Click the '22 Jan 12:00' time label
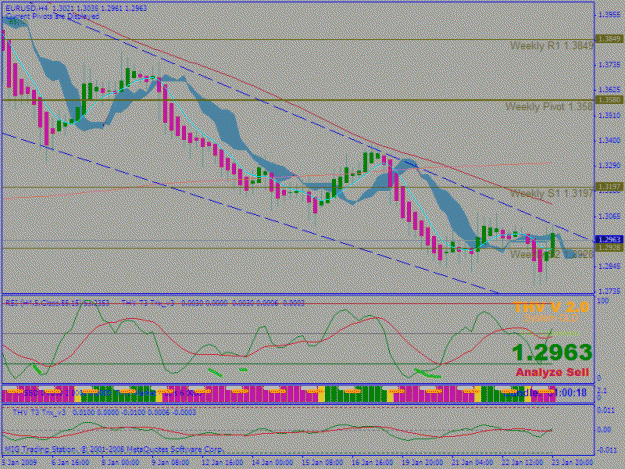Screen dimensions: 625x469 point(522,463)
